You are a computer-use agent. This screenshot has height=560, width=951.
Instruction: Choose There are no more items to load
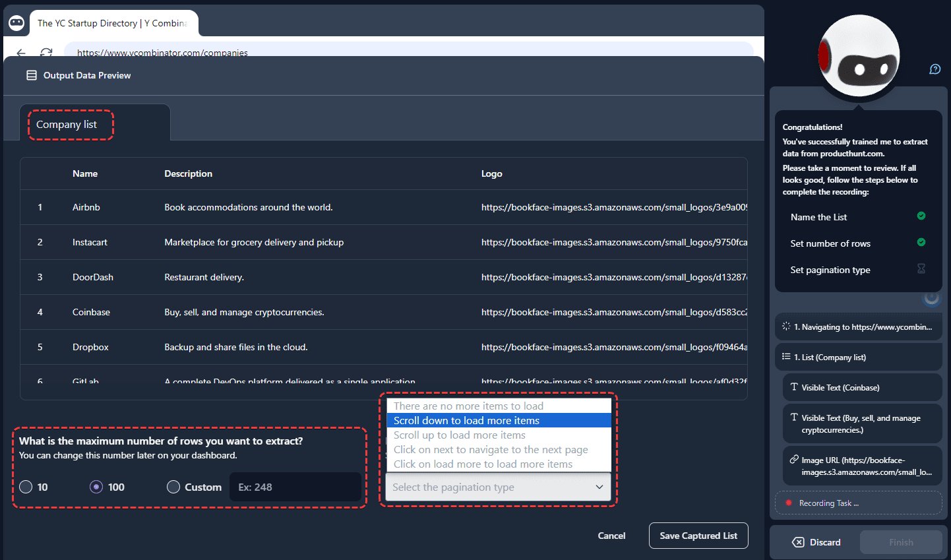click(x=499, y=406)
